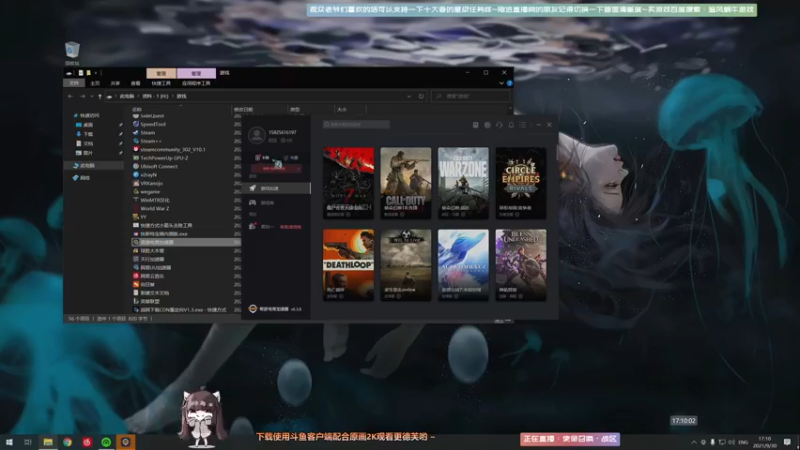Open the Windows Start menu
Screen dimensions: 800x450
click(x=9, y=442)
